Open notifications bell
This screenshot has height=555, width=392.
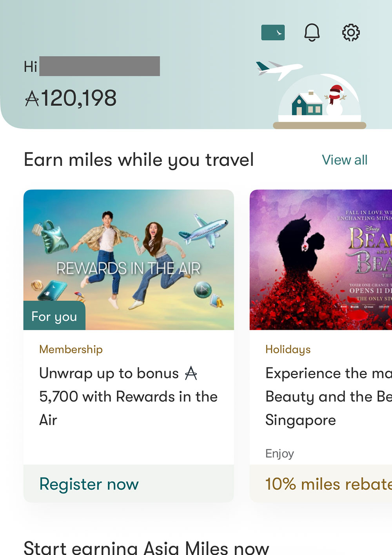click(x=312, y=32)
